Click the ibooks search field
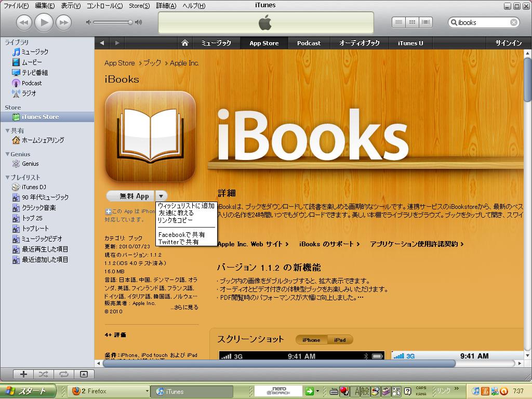Screen dimensions: 532x399 [x=483, y=22]
